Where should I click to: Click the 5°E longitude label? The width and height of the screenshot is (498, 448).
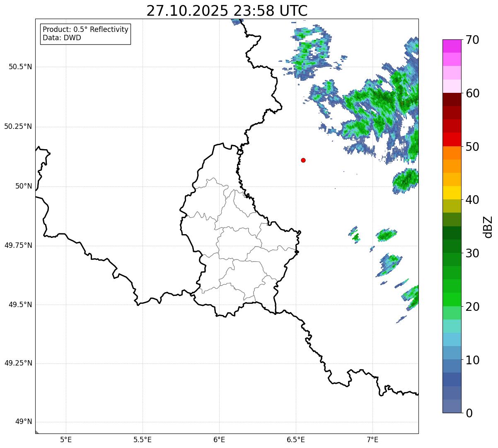pos(66,439)
